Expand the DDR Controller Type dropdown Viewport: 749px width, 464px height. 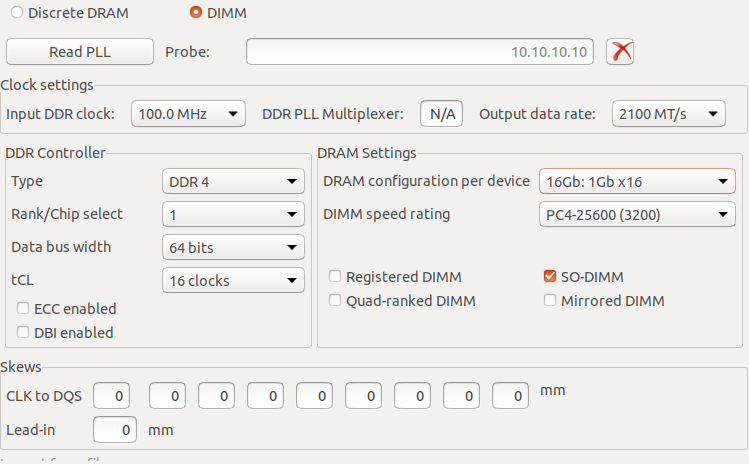[x=232, y=181]
